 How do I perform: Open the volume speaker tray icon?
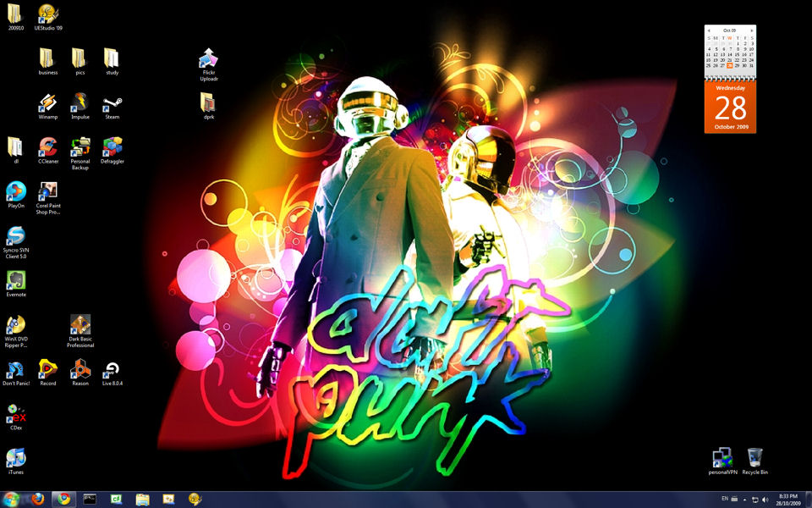pyautogui.click(x=765, y=500)
